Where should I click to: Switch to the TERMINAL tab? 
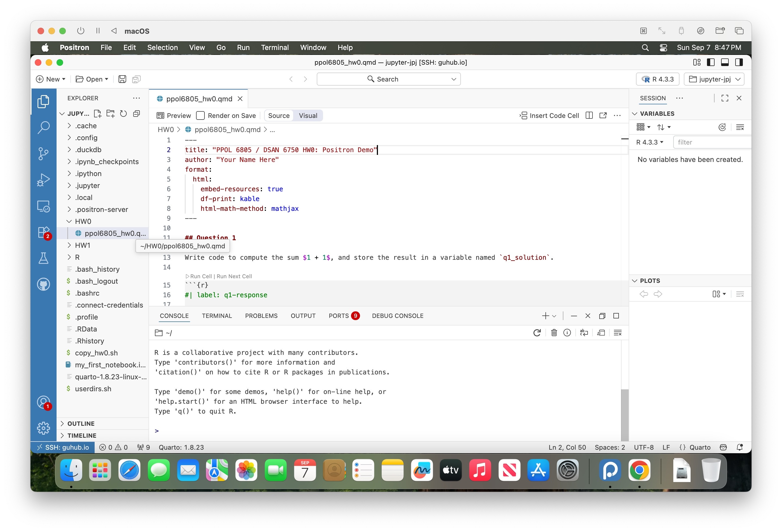tap(217, 316)
